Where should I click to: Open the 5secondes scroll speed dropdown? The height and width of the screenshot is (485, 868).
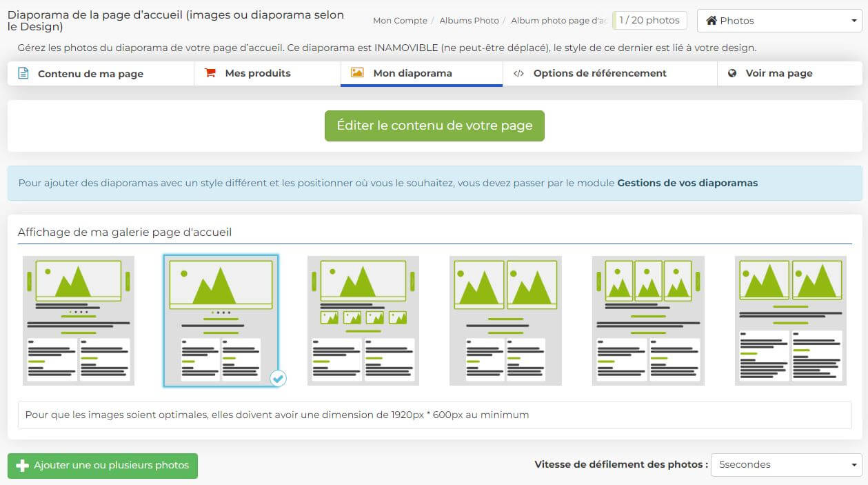(787, 464)
